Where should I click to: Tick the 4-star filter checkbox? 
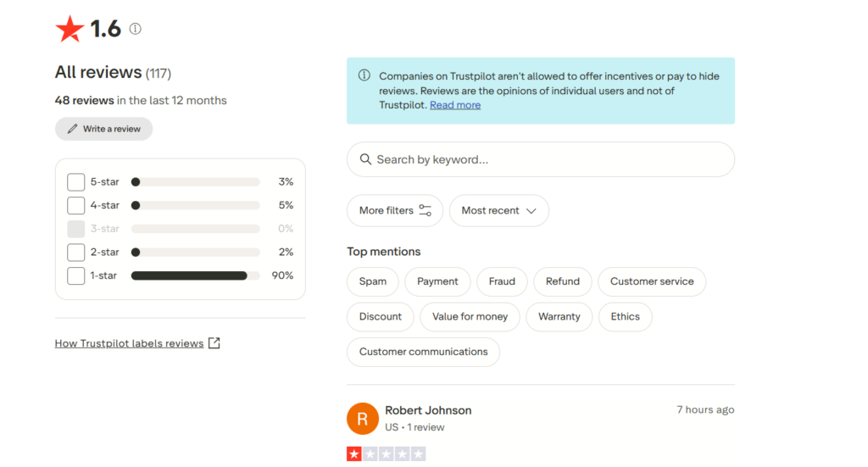click(x=75, y=205)
